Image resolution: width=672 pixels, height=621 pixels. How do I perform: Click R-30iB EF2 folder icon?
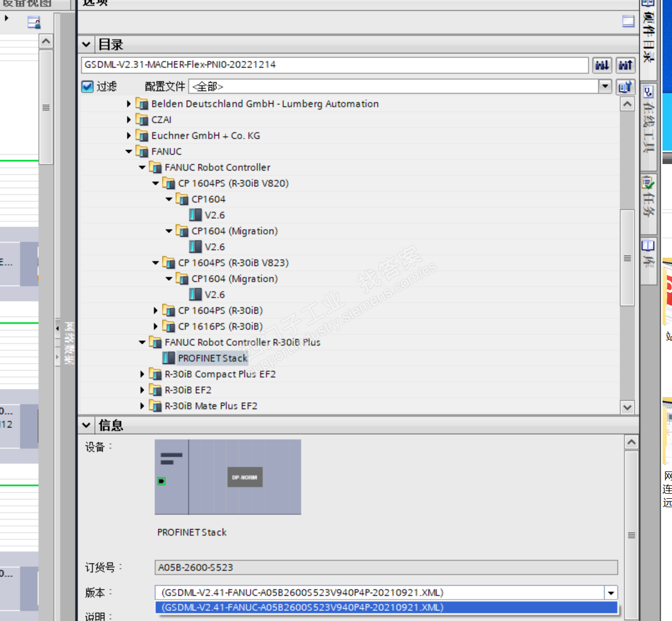tap(156, 390)
